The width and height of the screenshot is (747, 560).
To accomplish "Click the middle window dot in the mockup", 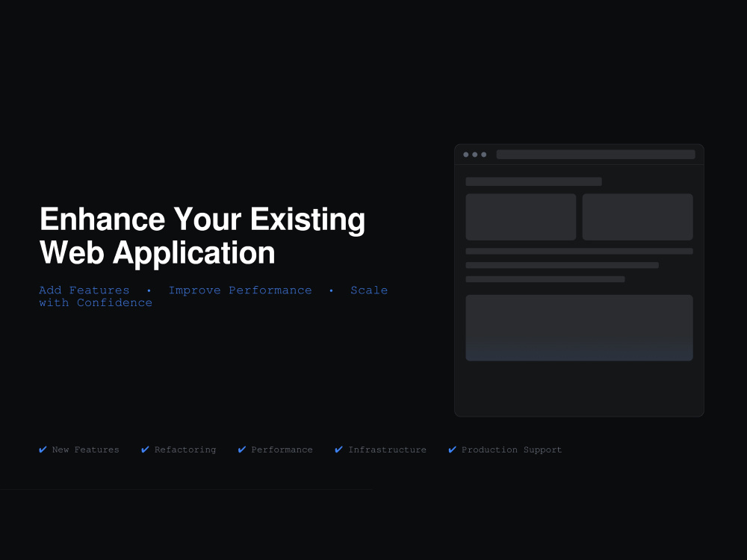I will pyautogui.click(x=475, y=155).
